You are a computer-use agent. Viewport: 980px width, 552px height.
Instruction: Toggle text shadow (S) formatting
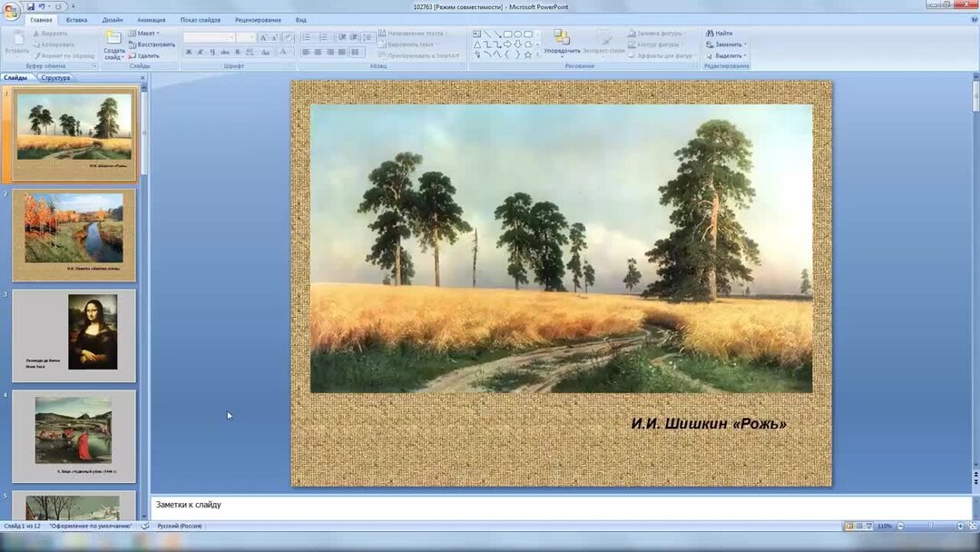point(238,53)
